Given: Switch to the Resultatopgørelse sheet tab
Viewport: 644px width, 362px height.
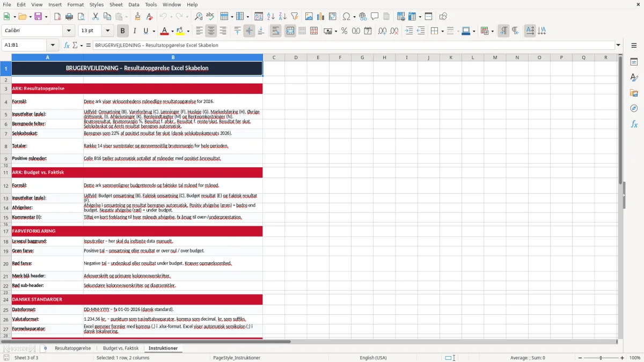Looking at the screenshot, I should (x=72, y=348).
